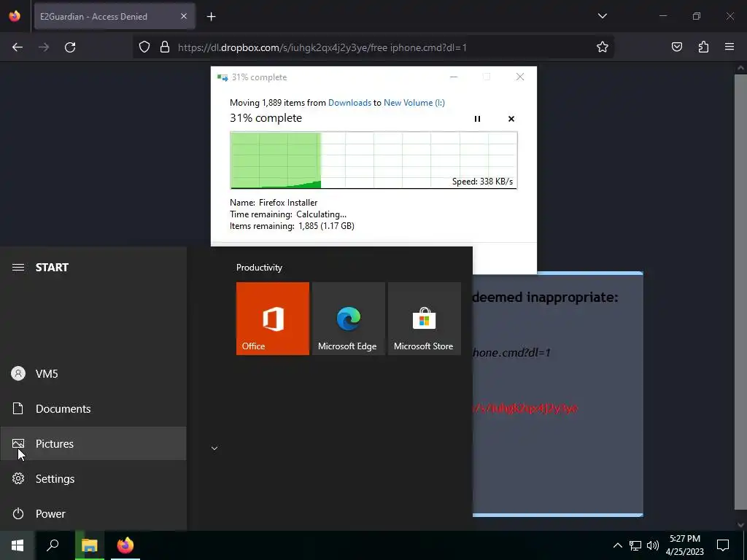This screenshot has width=747, height=560.
Task: Switch to Firefox on the taskbar
Action: point(125,545)
